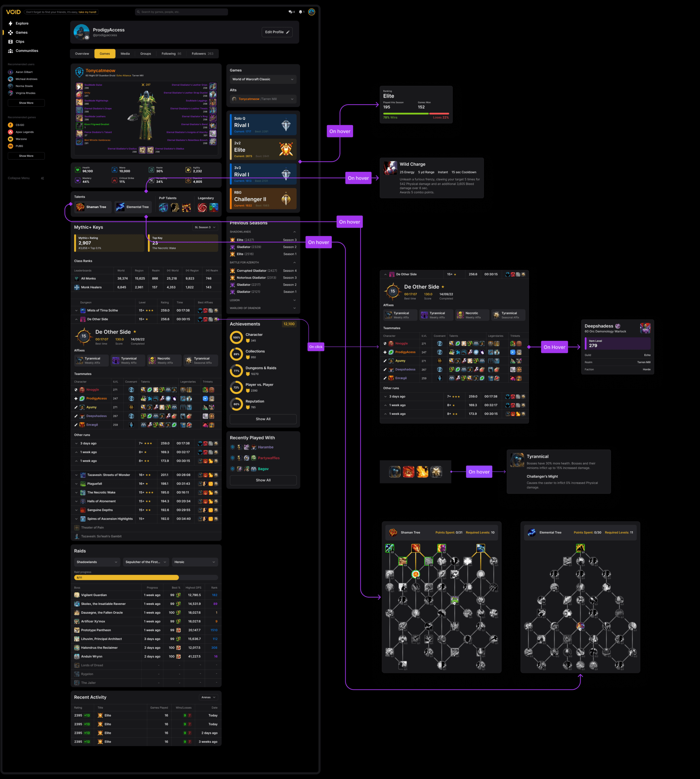Switch to the Groups profile tab
The image size is (700, 779).
coord(145,53)
